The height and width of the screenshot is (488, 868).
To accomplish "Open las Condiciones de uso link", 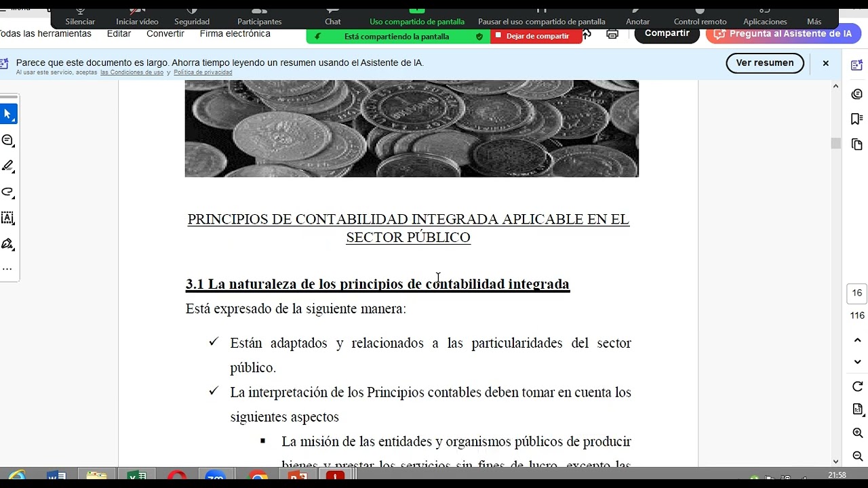I will click(132, 73).
